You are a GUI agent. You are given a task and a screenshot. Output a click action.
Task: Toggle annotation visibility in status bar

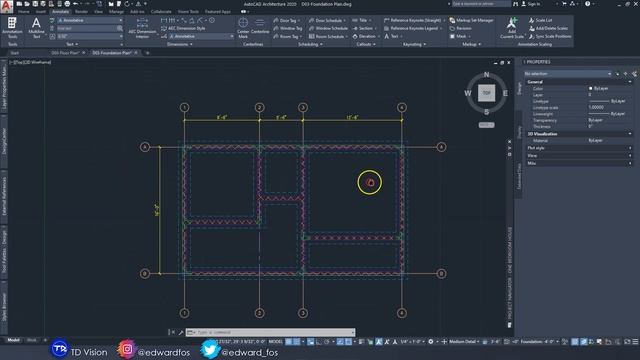click(379, 342)
